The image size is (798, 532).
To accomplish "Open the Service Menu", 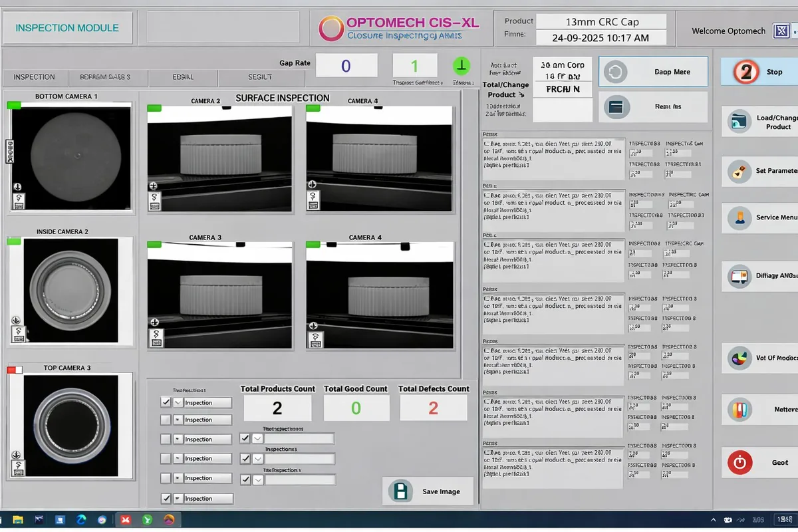I will point(759,217).
